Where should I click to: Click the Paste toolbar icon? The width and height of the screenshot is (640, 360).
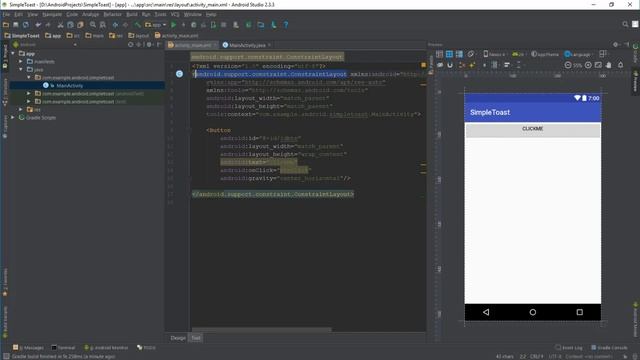[x=80, y=25]
